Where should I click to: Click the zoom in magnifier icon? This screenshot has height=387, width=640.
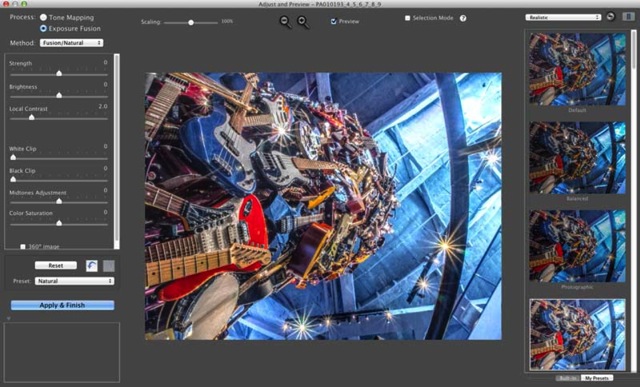click(303, 22)
